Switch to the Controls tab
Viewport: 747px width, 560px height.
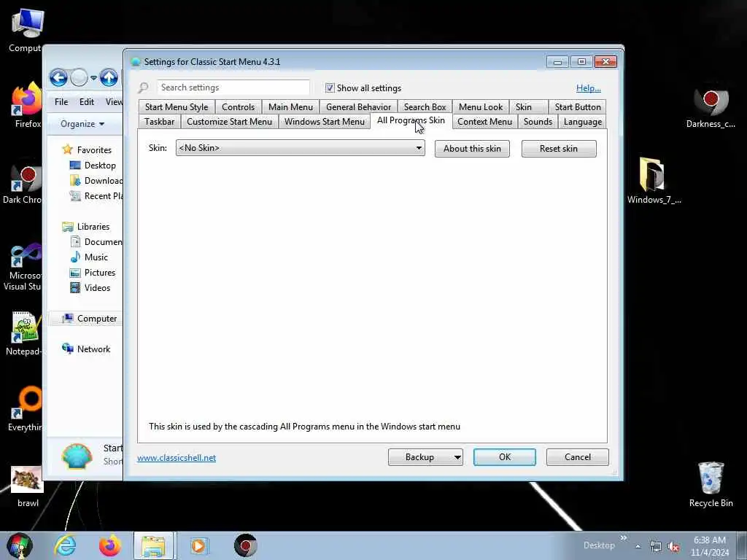[x=239, y=107]
